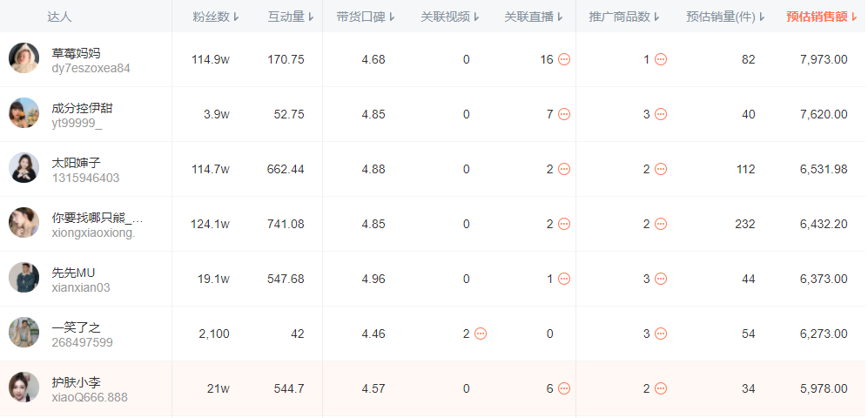Open the product details icon in 草莓妈妈's promoted products cell
Image resolution: width=868 pixels, height=418 pixels.
click(661, 59)
